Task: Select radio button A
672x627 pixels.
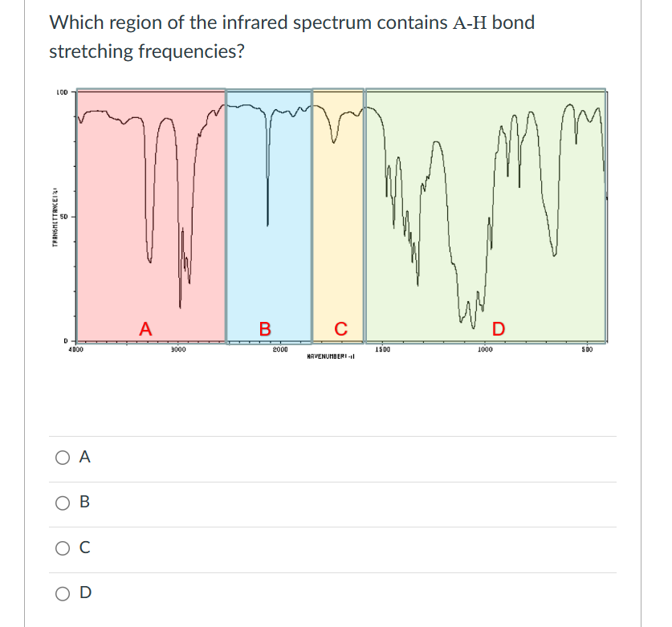Action: 61,458
